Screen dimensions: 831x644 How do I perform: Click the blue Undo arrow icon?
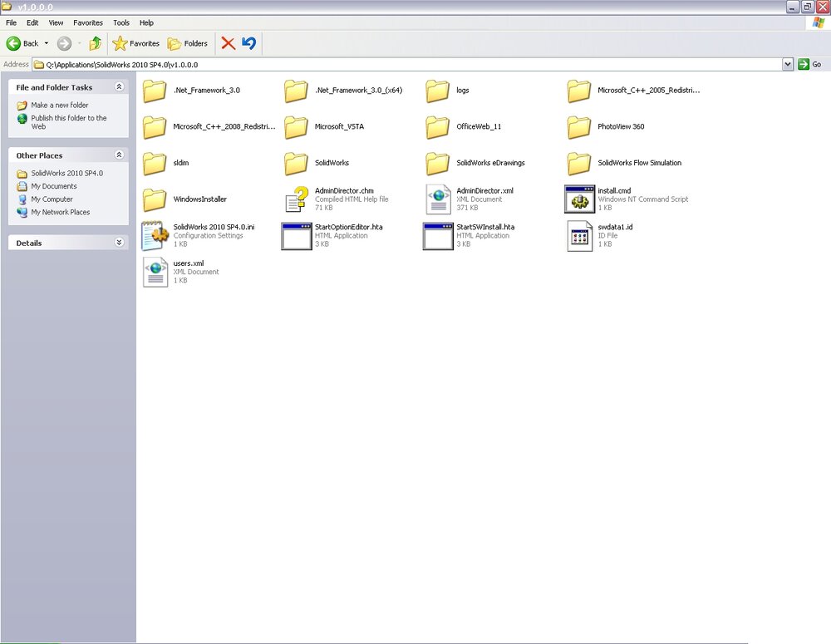coord(249,43)
